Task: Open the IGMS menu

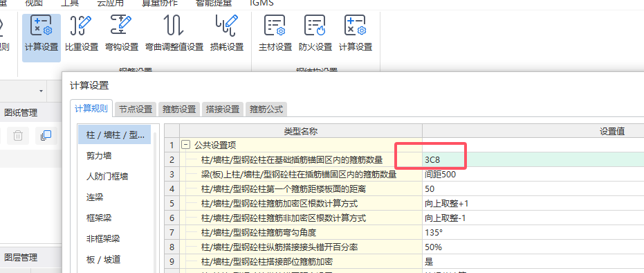Action: click(x=262, y=3)
